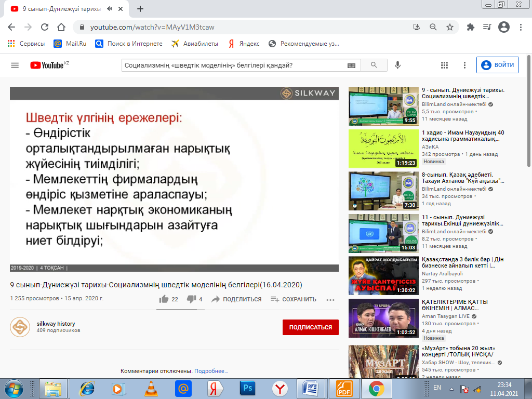Image resolution: width=532 pixels, height=399 pixels.
Task: Bookmark page with star icon
Action: coord(450,27)
